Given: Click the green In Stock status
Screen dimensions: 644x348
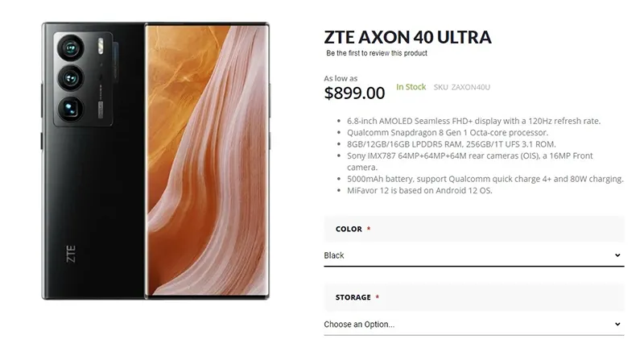Looking at the screenshot, I should pos(411,86).
